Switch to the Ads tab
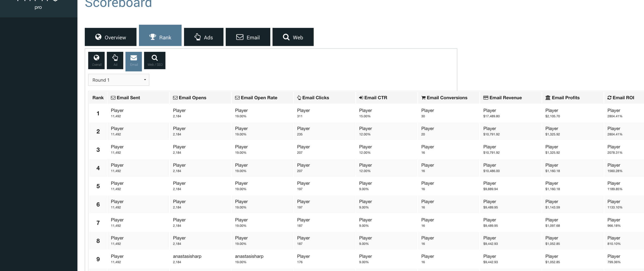 204,37
